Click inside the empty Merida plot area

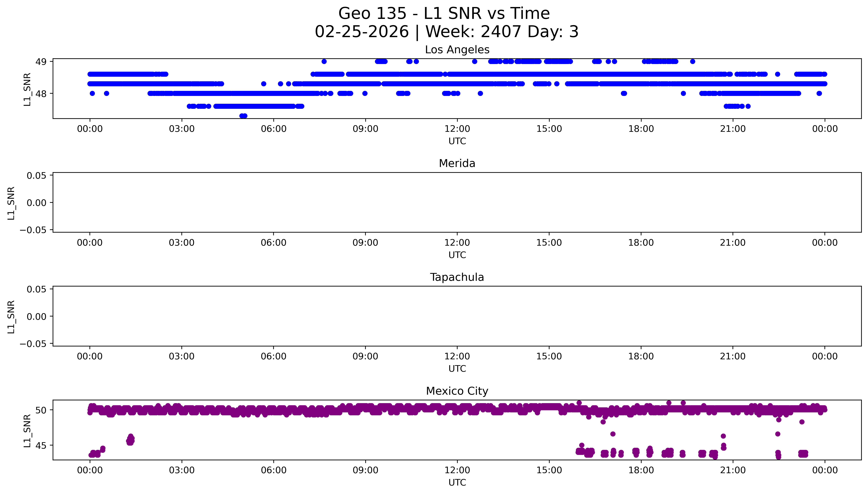coord(457,203)
